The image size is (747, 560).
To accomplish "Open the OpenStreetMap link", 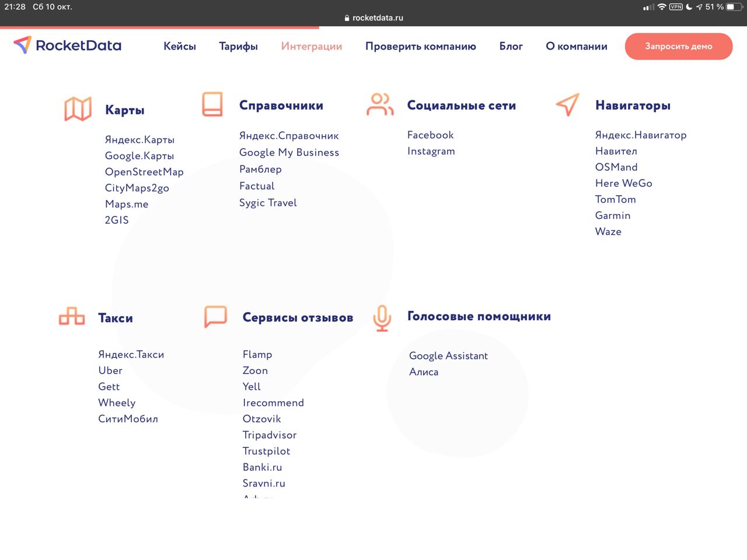I will click(144, 172).
